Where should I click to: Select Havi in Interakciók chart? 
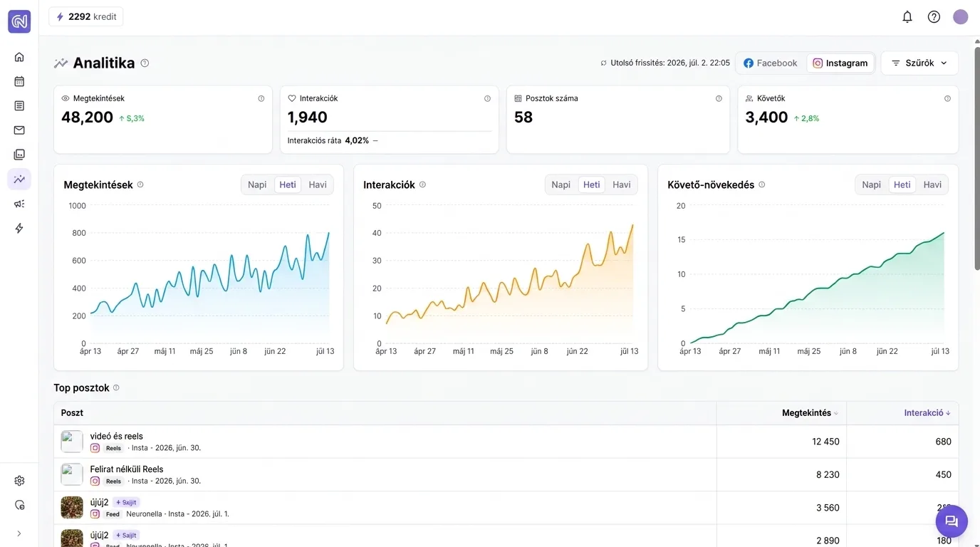coord(622,184)
